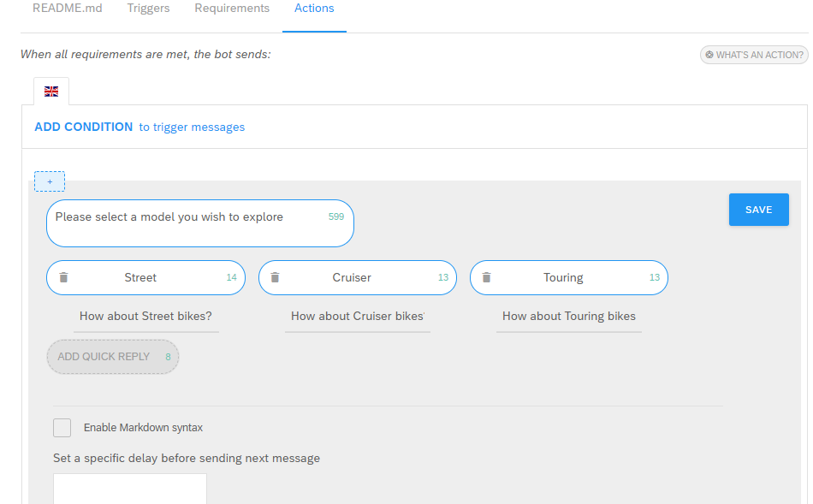Enable Markdown syntax checkbox
The width and height of the screenshot is (813, 504).
[x=62, y=428]
